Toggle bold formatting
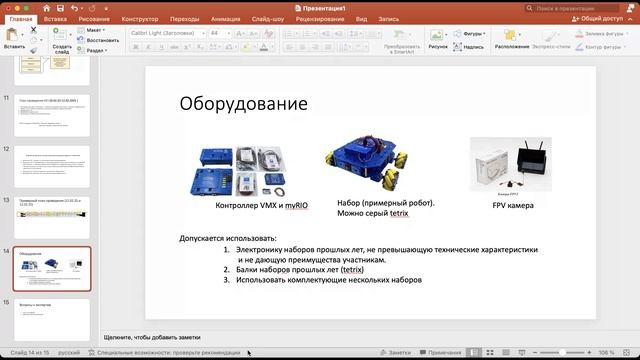 pos(136,47)
